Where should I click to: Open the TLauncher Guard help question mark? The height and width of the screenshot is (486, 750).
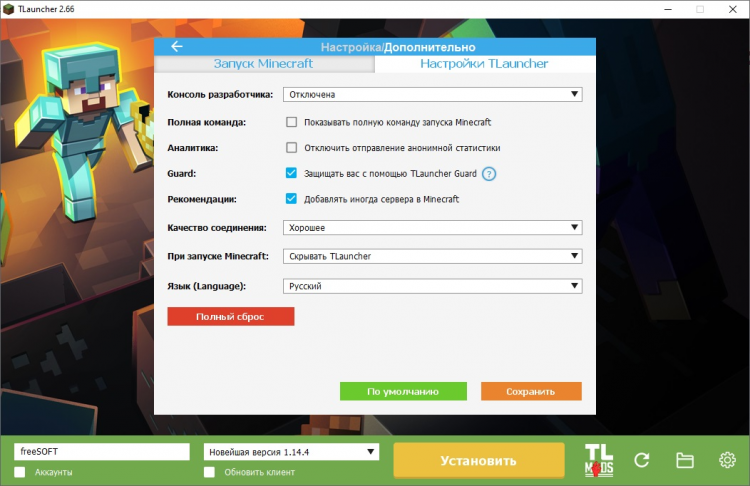489,174
